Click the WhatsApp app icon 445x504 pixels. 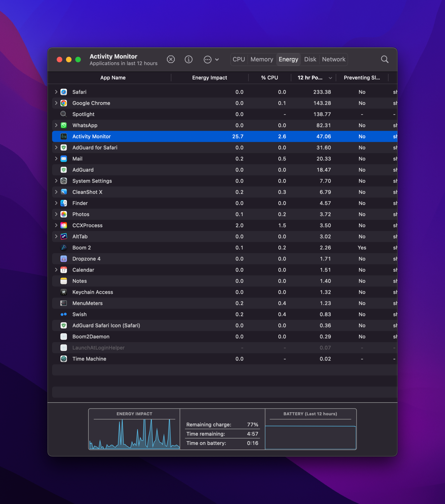(64, 125)
